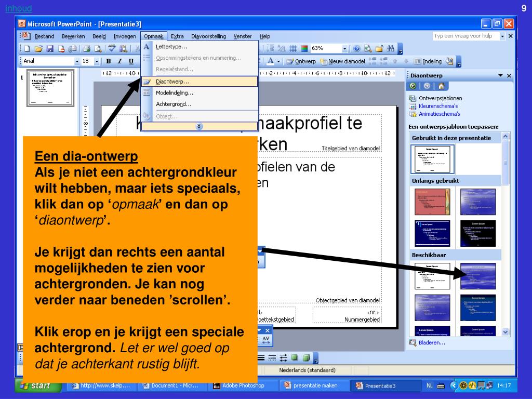This screenshot has width=532, height=399.
Task: Open the 63% zoom dropdown
Action: (345, 48)
